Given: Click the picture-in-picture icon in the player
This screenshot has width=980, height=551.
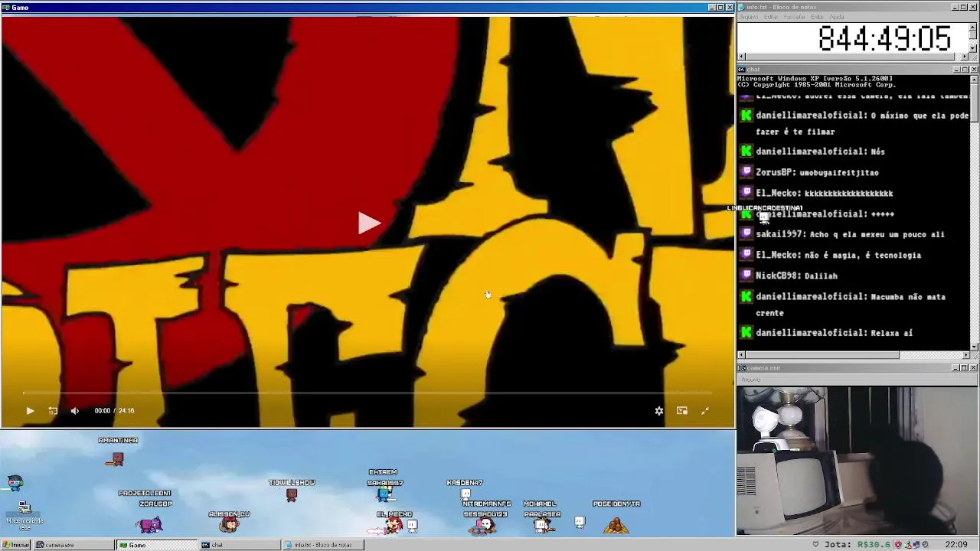Looking at the screenshot, I should point(682,411).
